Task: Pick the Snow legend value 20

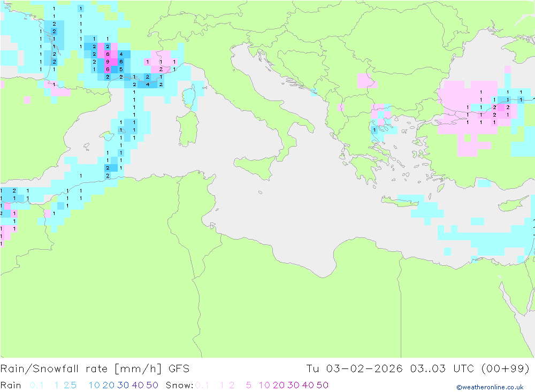Action: pos(279,385)
